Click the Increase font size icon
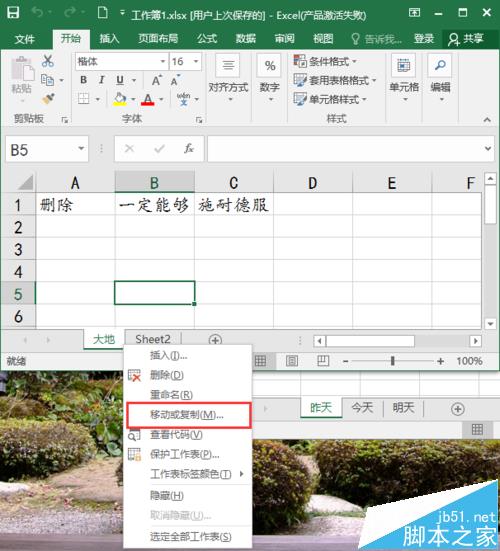 click(157, 80)
